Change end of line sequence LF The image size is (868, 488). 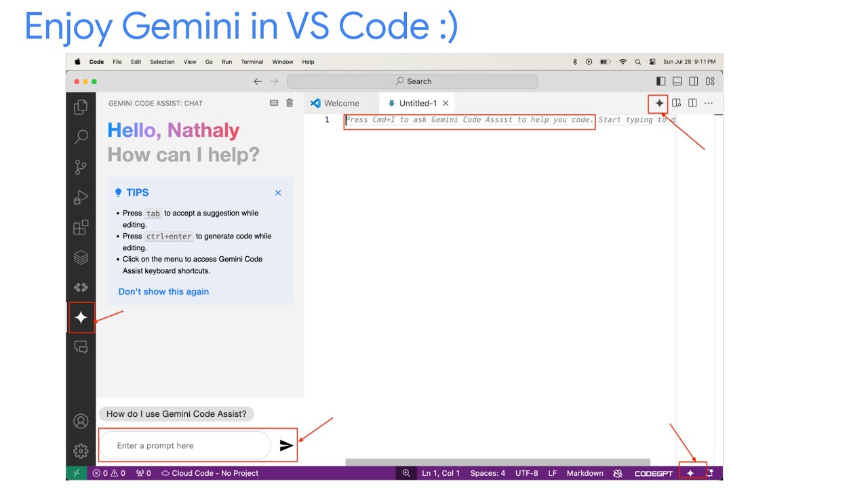coord(553,473)
